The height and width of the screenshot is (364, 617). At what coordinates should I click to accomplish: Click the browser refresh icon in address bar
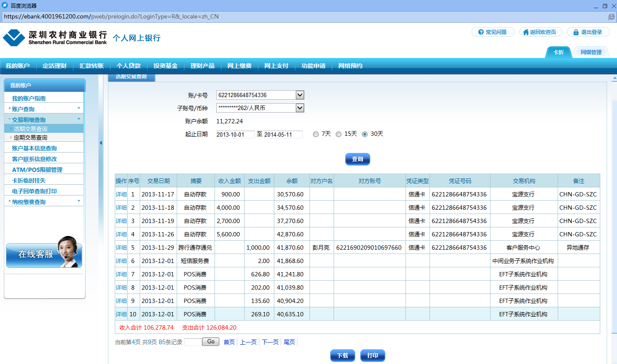point(611,17)
